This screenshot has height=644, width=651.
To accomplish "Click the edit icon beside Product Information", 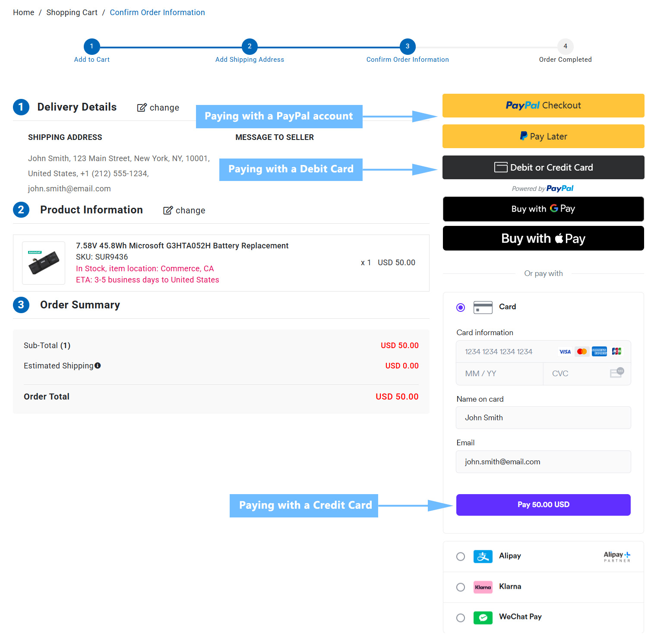I will coord(168,210).
